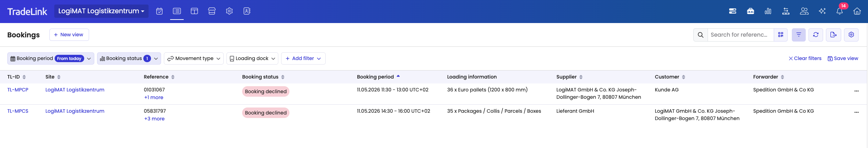
Task: Open the calendar view icon
Action: [x=159, y=11]
